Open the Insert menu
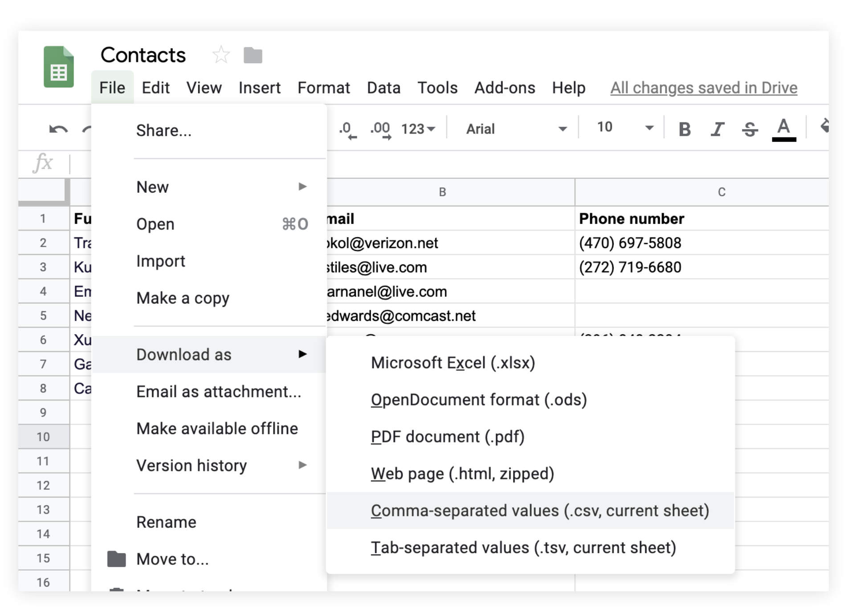Screen dimensions: 848x616 [260, 88]
